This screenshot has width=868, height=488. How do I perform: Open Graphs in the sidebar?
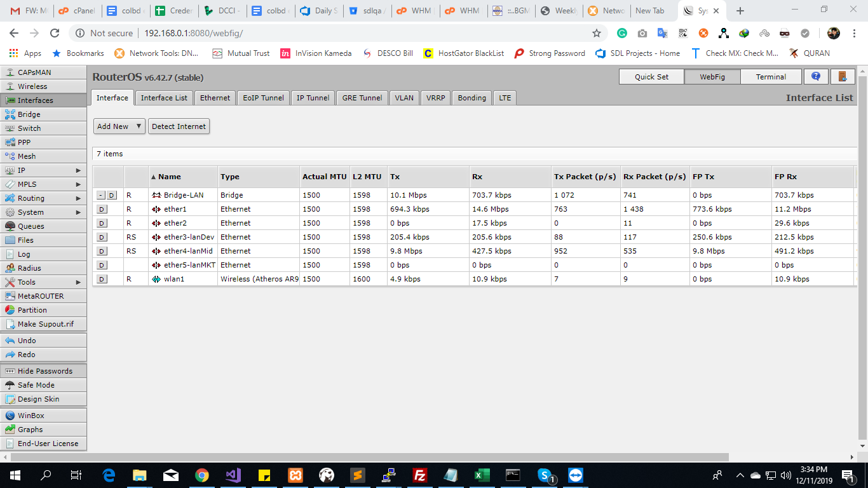click(x=30, y=430)
